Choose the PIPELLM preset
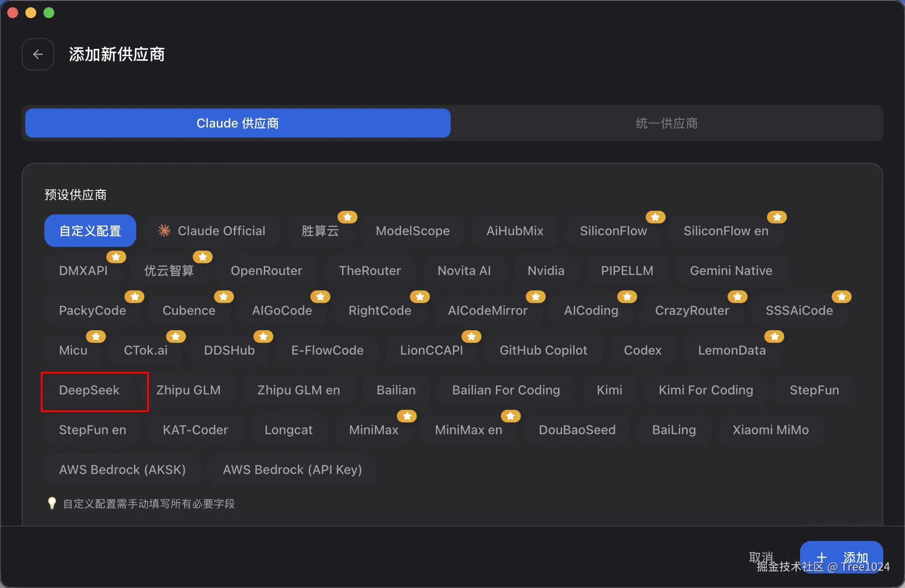Viewport: 905px width, 588px height. (x=627, y=270)
